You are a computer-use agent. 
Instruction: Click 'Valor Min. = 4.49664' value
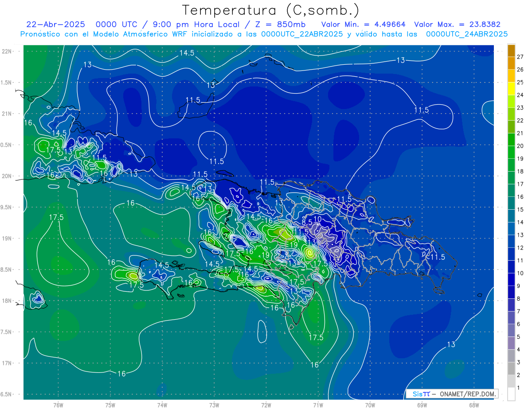(x=364, y=24)
